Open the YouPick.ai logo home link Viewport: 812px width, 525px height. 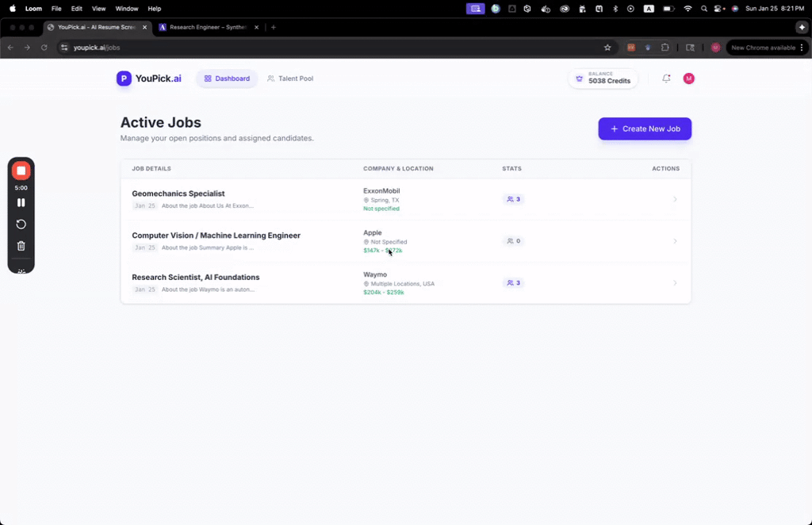pos(149,79)
